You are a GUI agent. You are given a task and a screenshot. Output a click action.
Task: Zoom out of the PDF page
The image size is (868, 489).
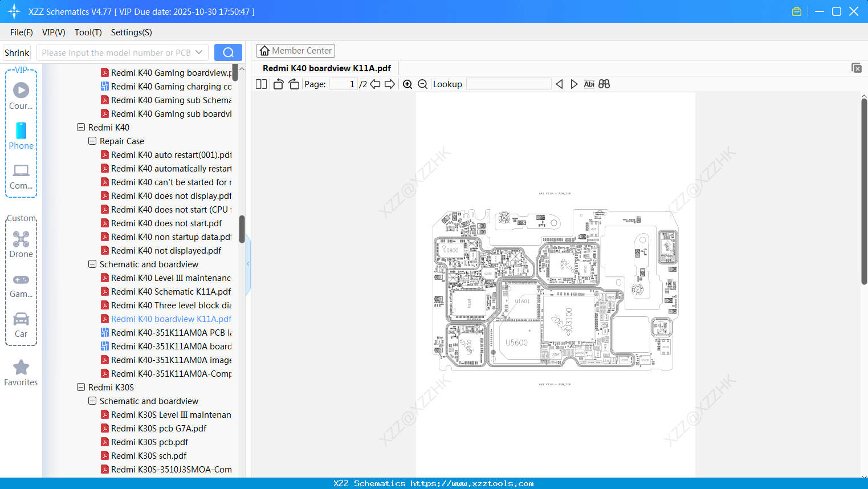(422, 84)
